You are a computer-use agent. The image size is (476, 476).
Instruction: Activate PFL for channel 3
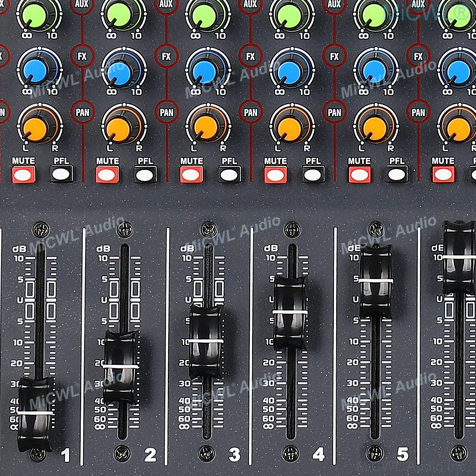click(x=230, y=174)
